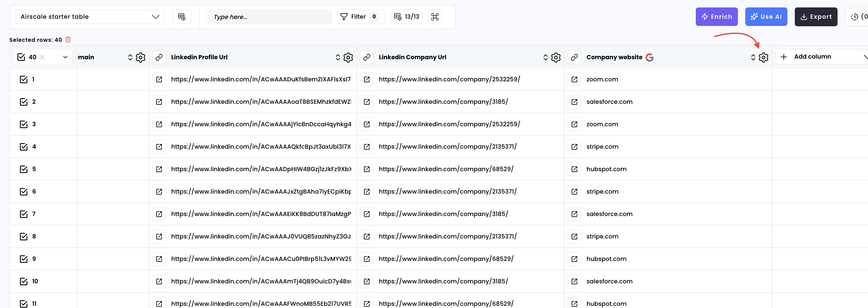Viewport: 868px width, 308px height.
Task: Uncheck row 9 checkbox
Action: pos(24,259)
